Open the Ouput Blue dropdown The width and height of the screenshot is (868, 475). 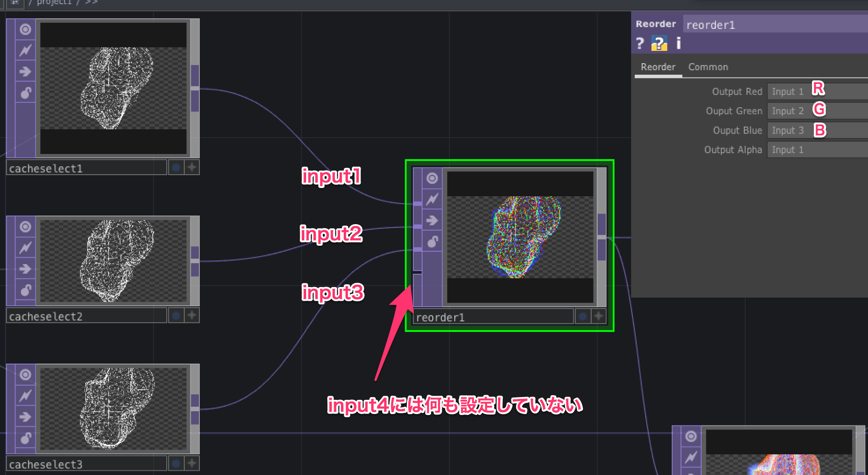(x=818, y=130)
